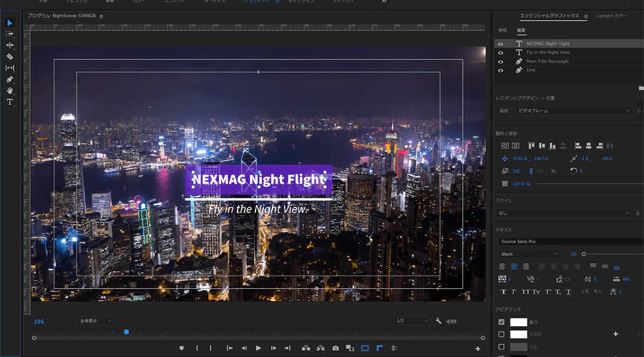Select the Type tool in the toolbar
Image resolution: width=644 pixels, height=357 pixels.
[10, 102]
